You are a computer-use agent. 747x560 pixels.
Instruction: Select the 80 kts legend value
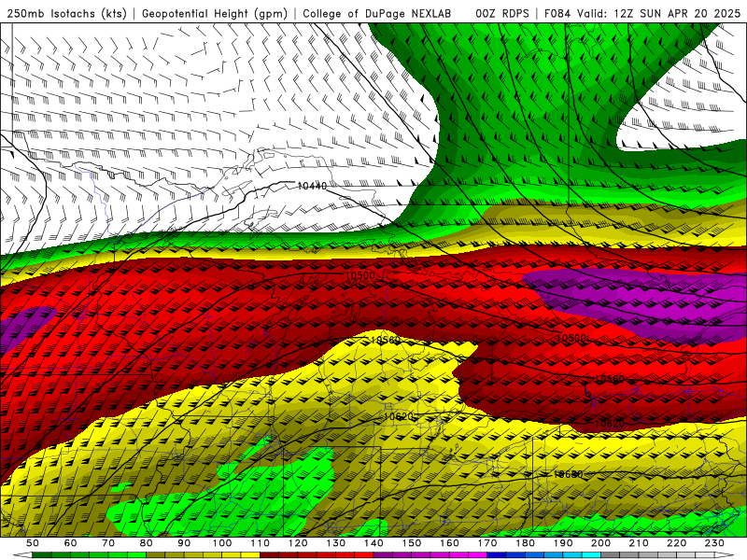click(x=147, y=543)
